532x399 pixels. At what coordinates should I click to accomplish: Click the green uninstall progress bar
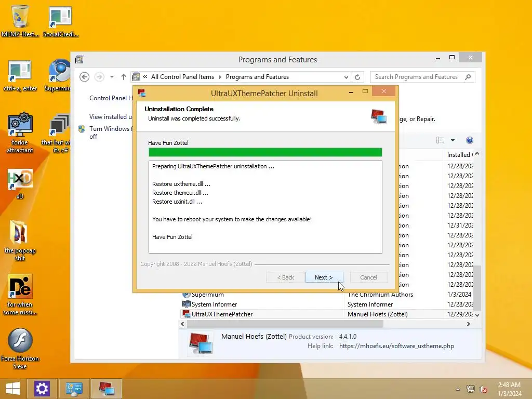pyautogui.click(x=265, y=152)
